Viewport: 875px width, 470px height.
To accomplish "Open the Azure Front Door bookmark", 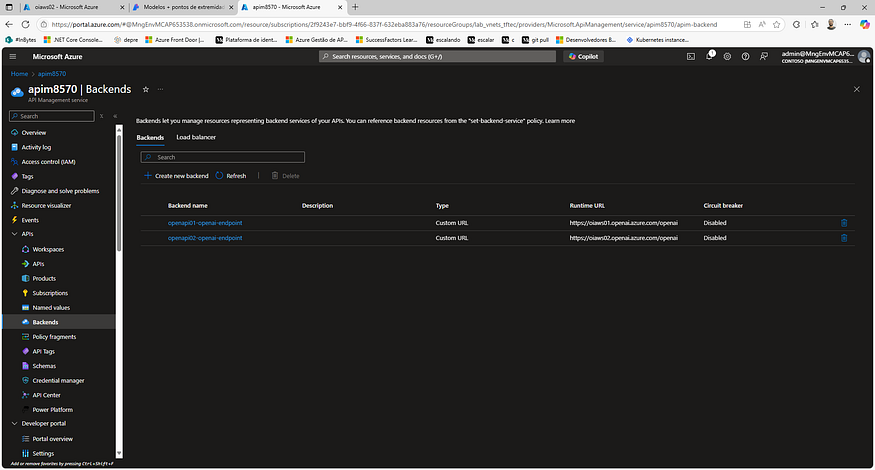I will tap(175, 40).
